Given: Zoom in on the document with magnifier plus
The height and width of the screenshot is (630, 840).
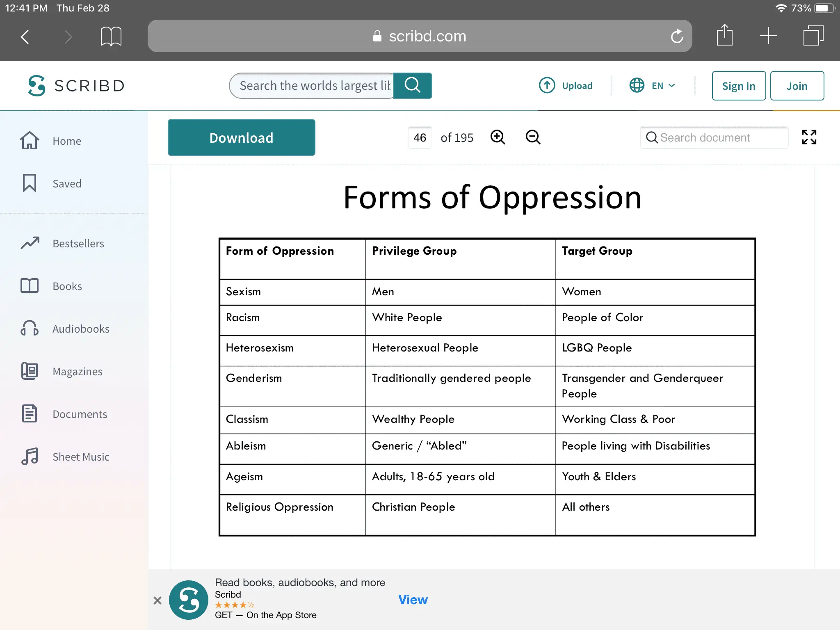Looking at the screenshot, I should 498,137.
